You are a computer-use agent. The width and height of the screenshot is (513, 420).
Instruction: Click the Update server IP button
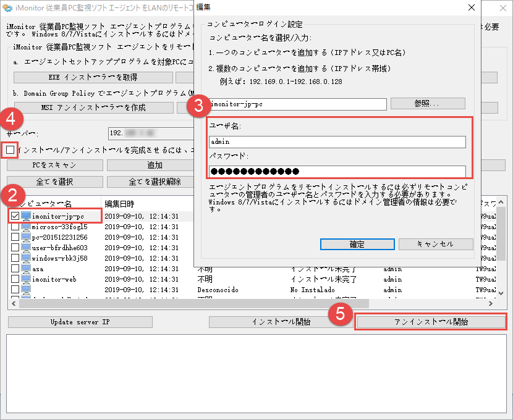pos(80,322)
